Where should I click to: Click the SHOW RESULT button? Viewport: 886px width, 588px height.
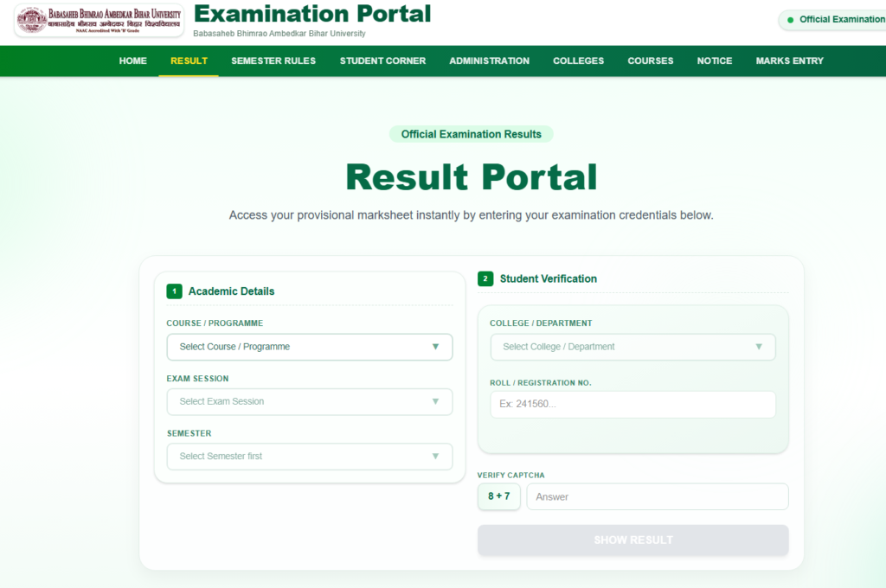pyautogui.click(x=632, y=540)
